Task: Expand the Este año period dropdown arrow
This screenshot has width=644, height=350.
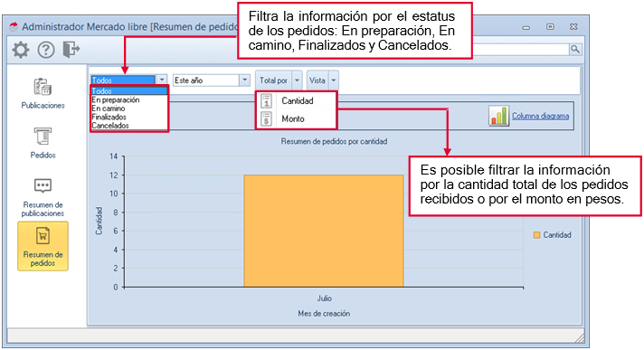Action: point(245,80)
